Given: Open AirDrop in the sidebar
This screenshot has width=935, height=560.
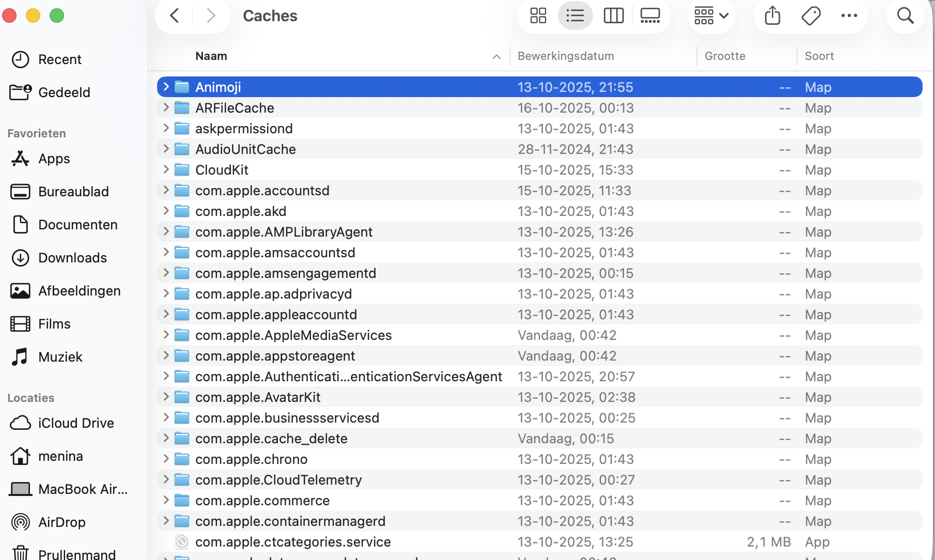Looking at the screenshot, I should tap(61, 522).
